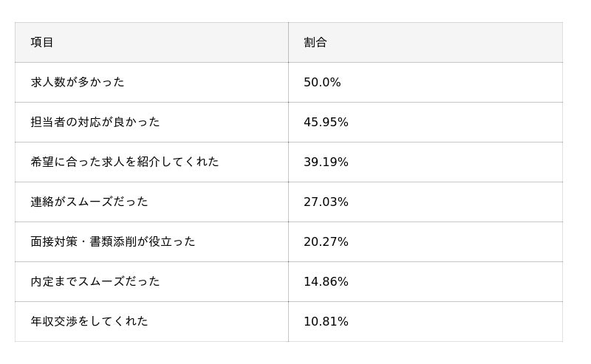Click the 27.03% value cell
The width and height of the screenshot is (591, 364).
pyautogui.click(x=326, y=202)
